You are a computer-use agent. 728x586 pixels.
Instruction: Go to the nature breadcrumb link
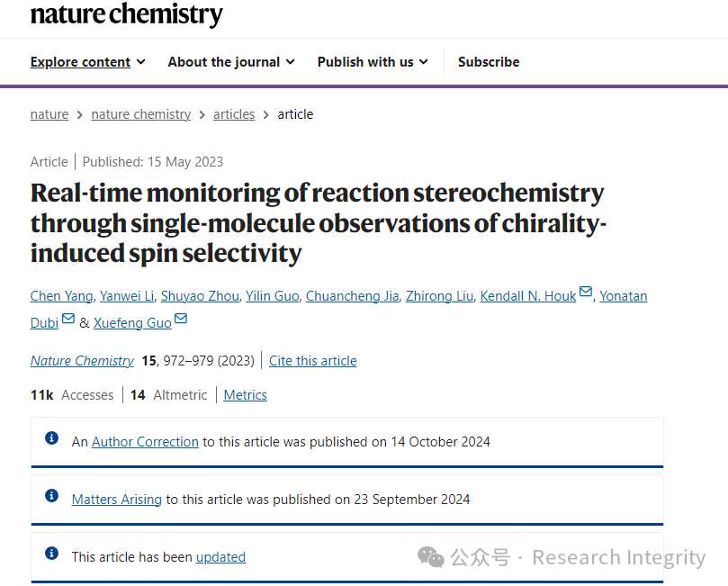pyautogui.click(x=49, y=114)
